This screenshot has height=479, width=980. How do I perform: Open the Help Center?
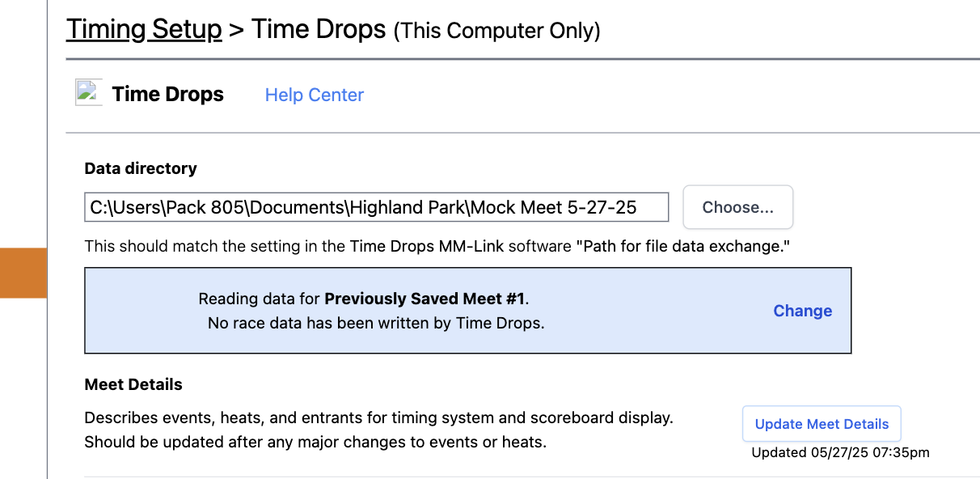click(x=314, y=95)
